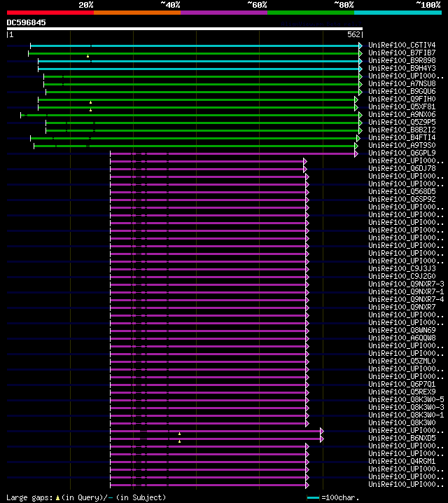Viewport: 448px width, 503px height.
Task: Click the label UniRef100_Q9NXR7-1
Action: click(406, 291)
